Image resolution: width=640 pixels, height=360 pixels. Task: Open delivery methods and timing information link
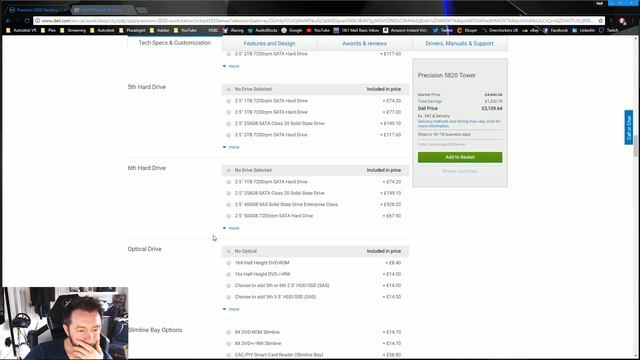click(459, 124)
